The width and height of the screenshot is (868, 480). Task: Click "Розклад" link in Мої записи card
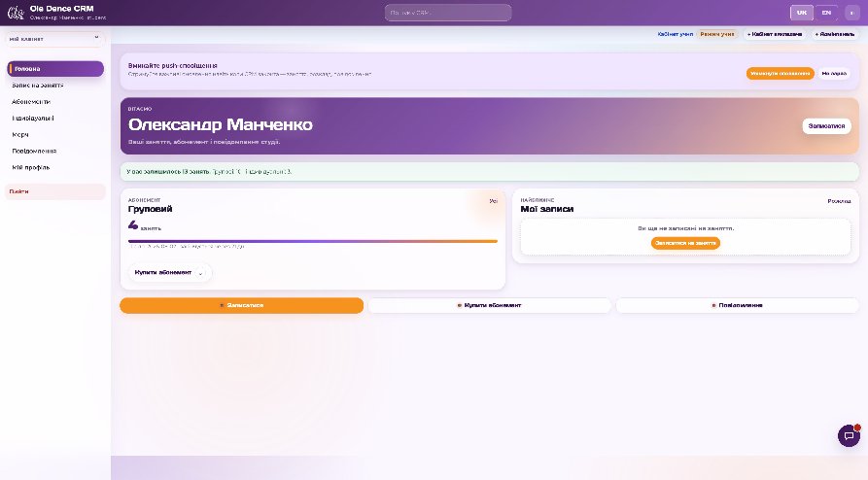(x=839, y=201)
